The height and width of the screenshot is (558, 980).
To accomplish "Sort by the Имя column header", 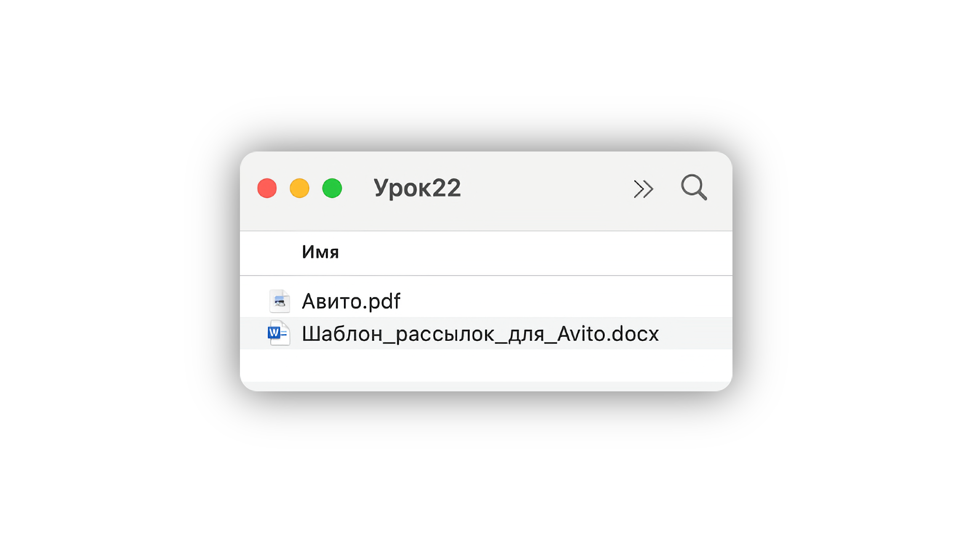I will point(320,252).
